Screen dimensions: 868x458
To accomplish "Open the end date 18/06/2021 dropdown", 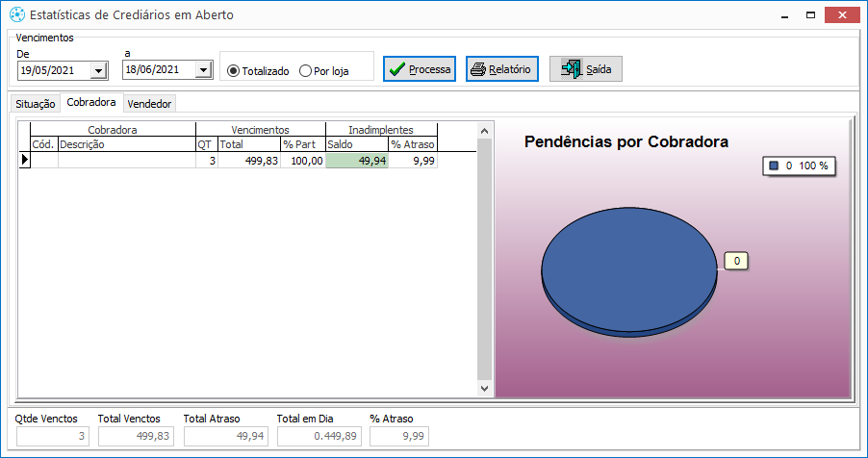I will [x=204, y=70].
